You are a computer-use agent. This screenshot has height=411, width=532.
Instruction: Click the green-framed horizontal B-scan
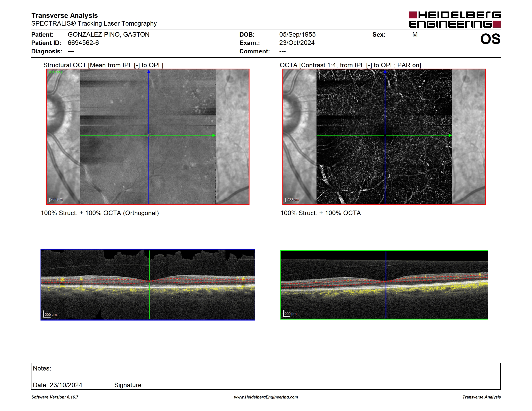click(x=384, y=285)
